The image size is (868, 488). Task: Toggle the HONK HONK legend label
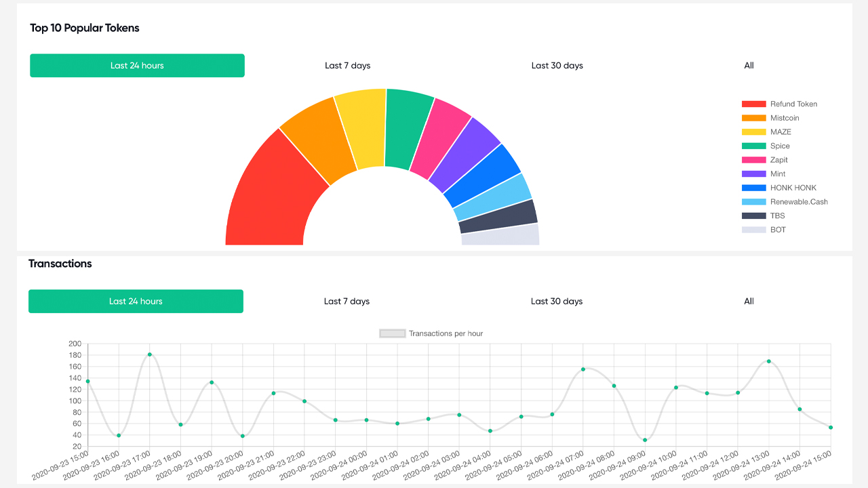point(793,188)
